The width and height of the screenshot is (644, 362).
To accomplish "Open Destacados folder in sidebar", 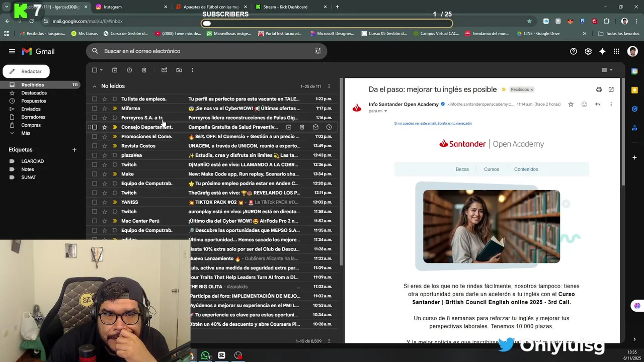I will [34, 93].
